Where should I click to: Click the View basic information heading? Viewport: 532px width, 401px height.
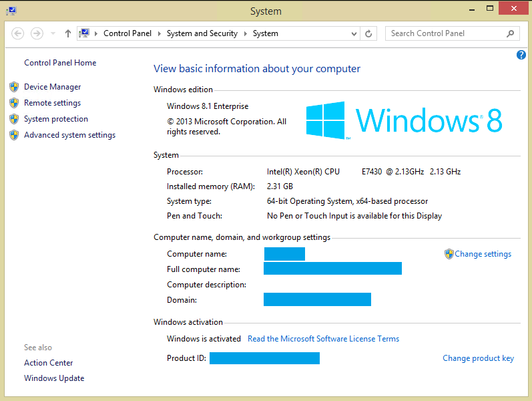pos(257,69)
